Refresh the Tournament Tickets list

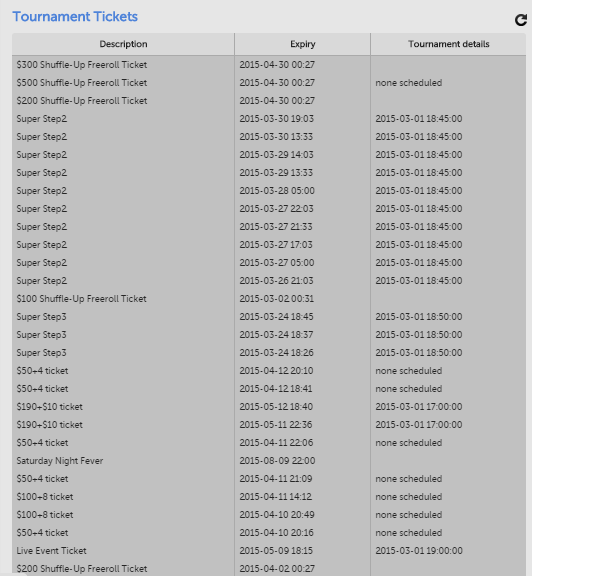point(521,20)
